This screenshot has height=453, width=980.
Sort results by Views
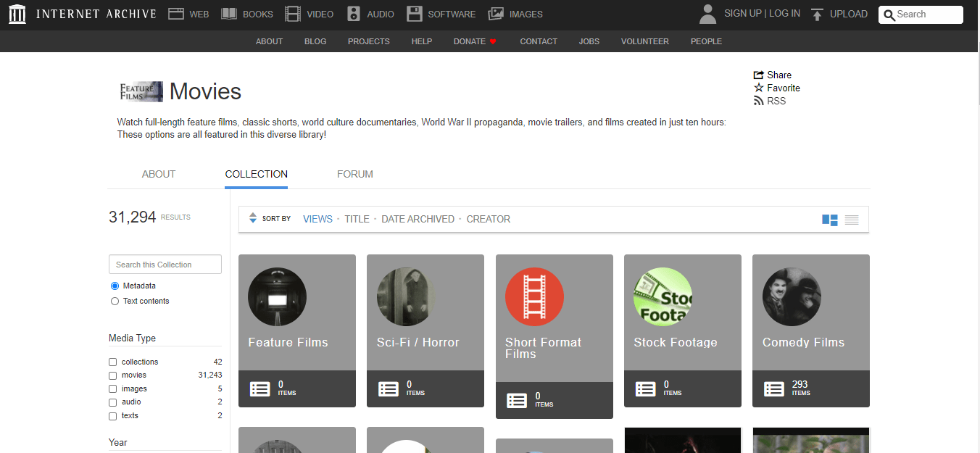(317, 219)
